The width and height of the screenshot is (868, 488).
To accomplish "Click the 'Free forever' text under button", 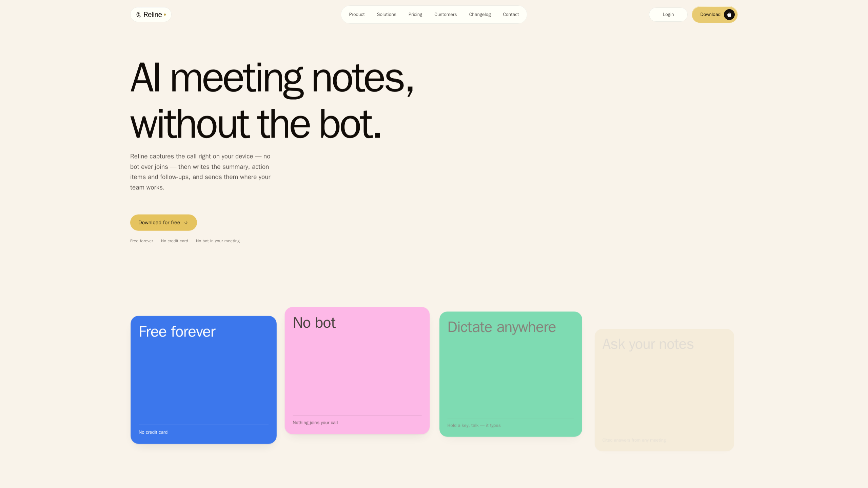I will [x=141, y=241].
